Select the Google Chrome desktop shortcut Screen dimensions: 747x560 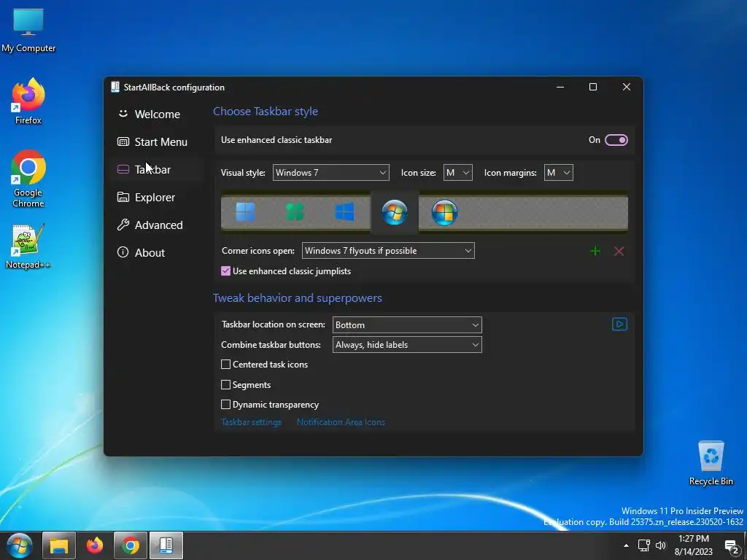[28, 179]
